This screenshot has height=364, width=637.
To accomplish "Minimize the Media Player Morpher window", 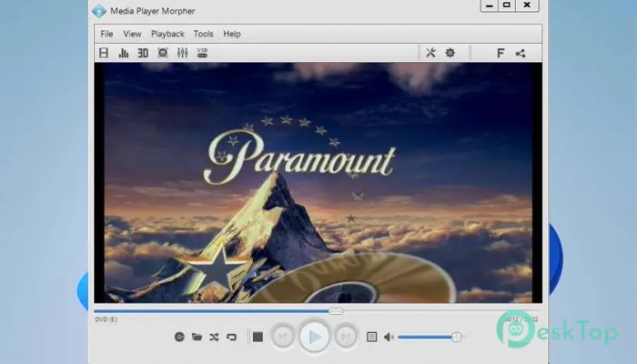I will [490, 5].
